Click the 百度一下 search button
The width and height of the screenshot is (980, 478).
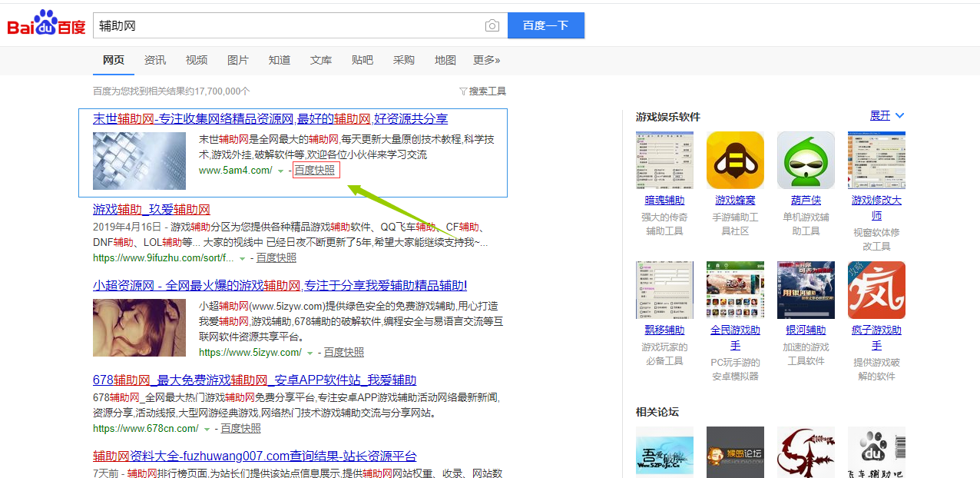click(x=546, y=25)
